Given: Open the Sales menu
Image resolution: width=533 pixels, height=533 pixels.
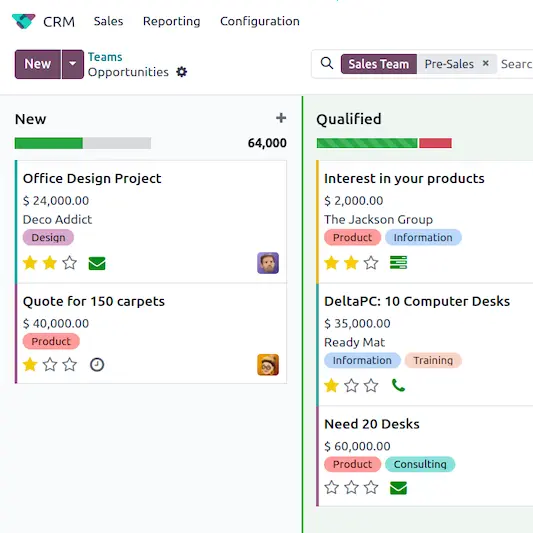Looking at the screenshot, I should pyautogui.click(x=108, y=21).
